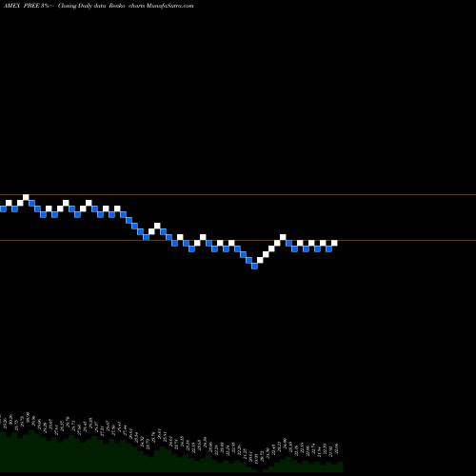The height and width of the screenshot is (476, 476).
Task: Click the MunafaSutra.com text in the chart title
Action: 169,6
